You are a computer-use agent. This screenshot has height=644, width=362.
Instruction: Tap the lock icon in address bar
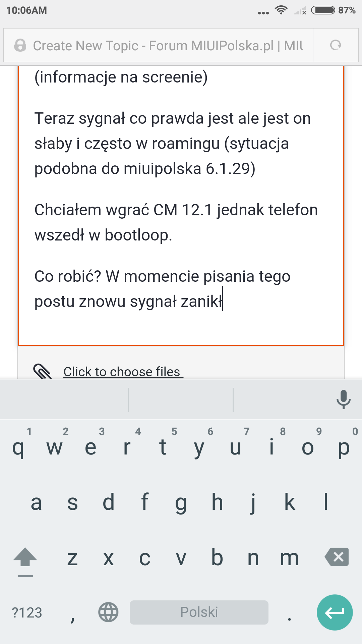pyautogui.click(x=20, y=45)
